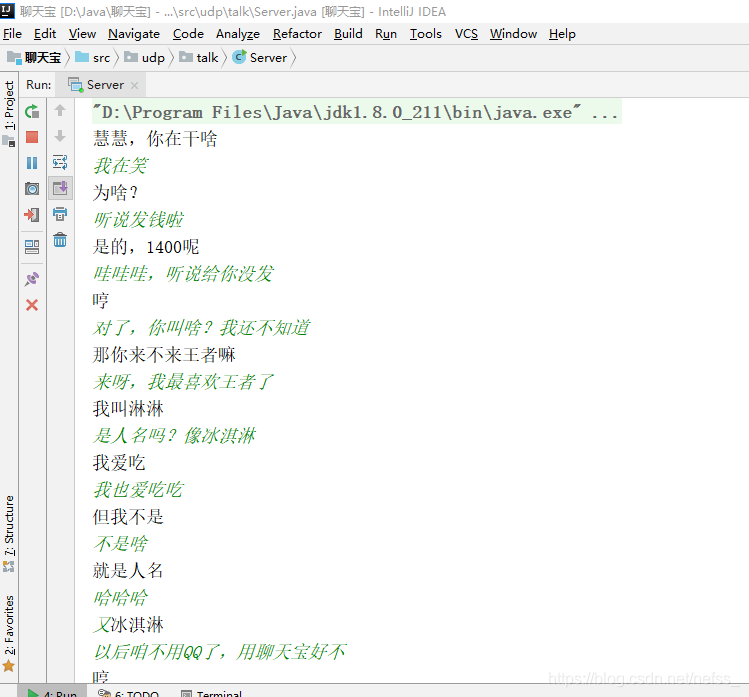The height and width of the screenshot is (697, 749).
Task: Click the Down stack trace arrow
Action: (60, 136)
